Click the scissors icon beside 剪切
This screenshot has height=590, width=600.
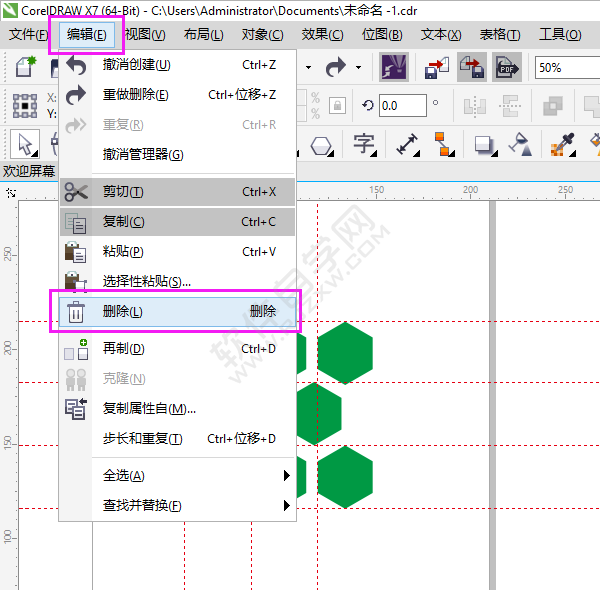tap(76, 192)
